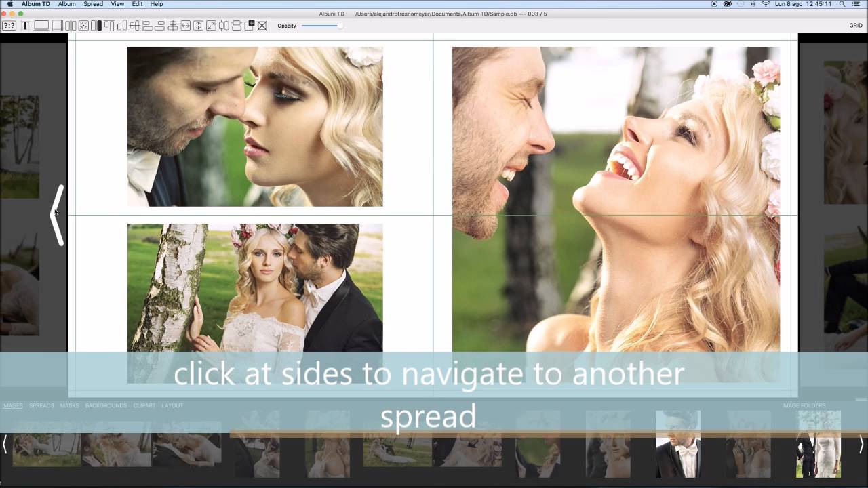This screenshot has height=488, width=868.
Task: Click the fit height vertical arrows icon
Action: (x=198, y=26)
